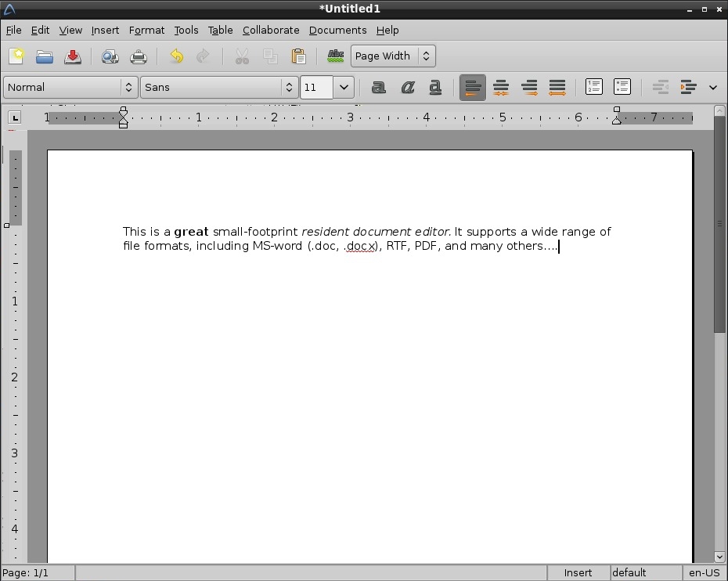Open print preview with the magnifier icon
The height and width of the screenshot is (581, 728).
tap(110, 56)
